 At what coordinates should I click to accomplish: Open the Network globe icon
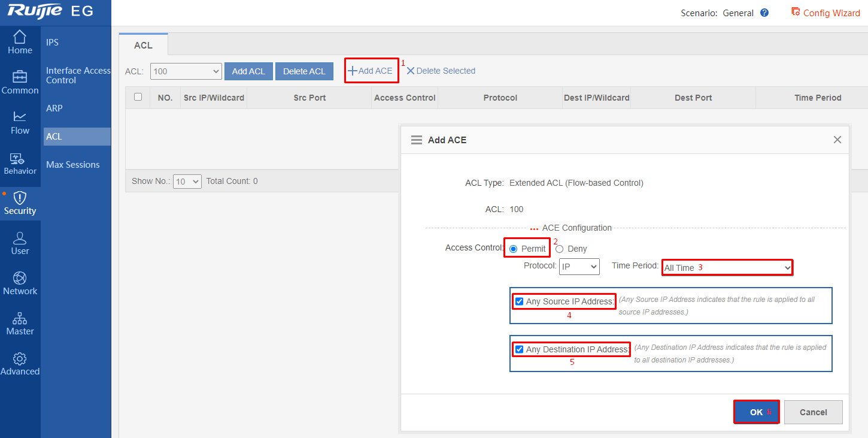coord(20,278)
